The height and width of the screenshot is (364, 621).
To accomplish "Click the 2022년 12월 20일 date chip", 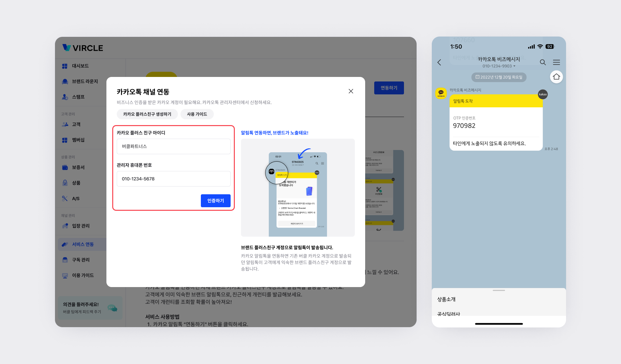I will click(x=499, y=77).
